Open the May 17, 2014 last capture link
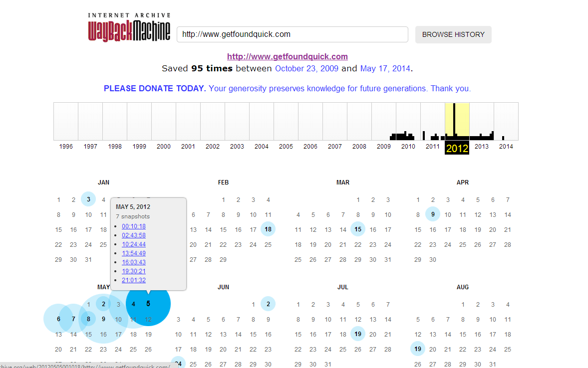The width and height of the screenshot is (588, 368). pos(385,69)
